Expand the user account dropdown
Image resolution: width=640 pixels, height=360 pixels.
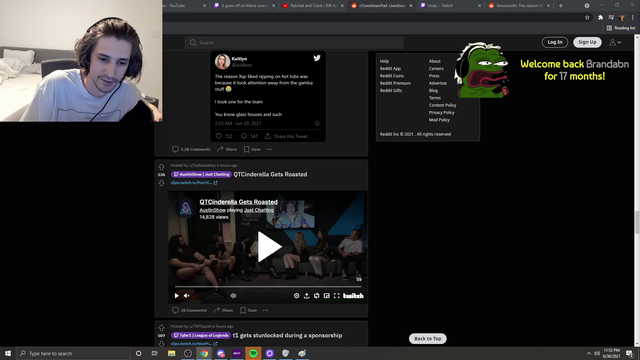615,42
